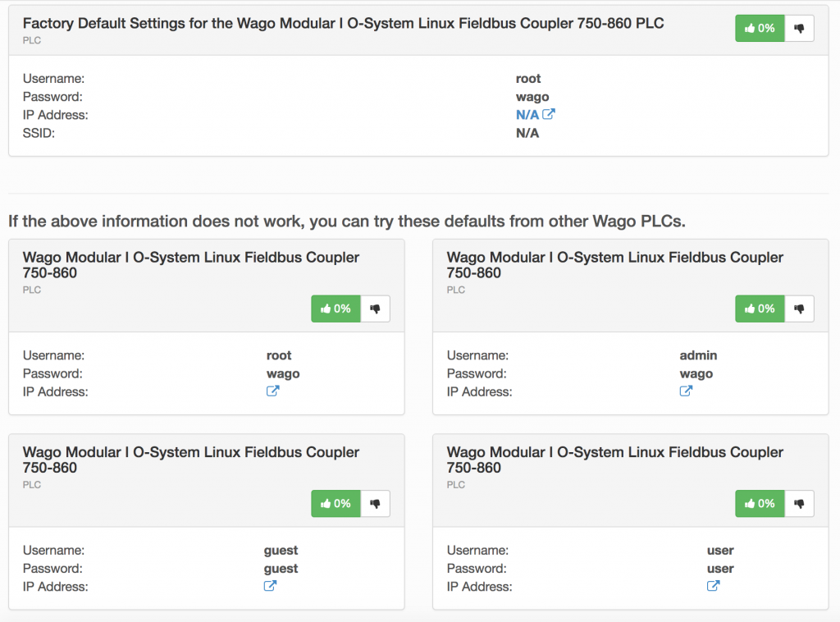Click thumbs down on admin card

(x=799, y=309)
